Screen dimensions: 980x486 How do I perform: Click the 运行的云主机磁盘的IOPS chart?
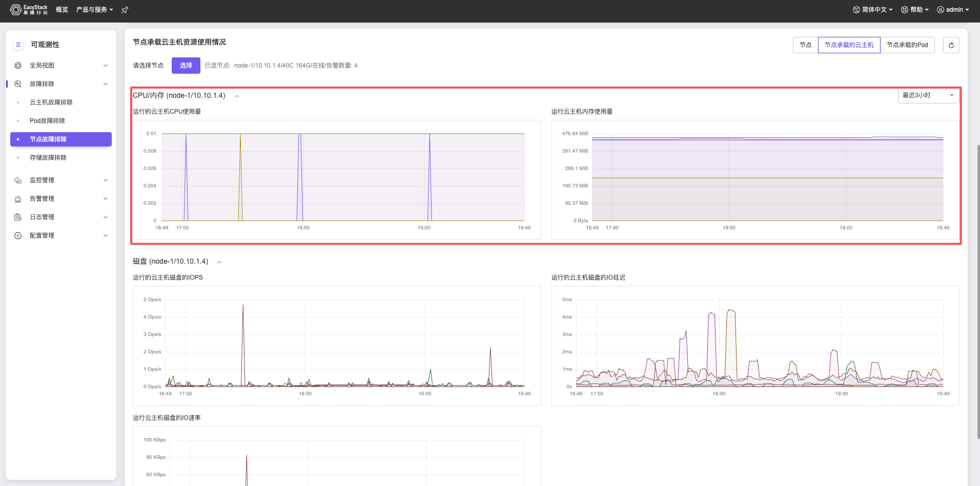pyautogui.click(x=337, y=346)
